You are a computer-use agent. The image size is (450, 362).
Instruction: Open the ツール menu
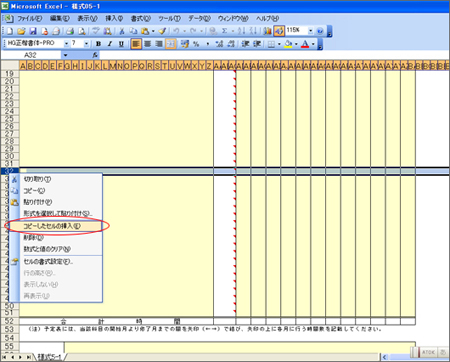(169, 18)
